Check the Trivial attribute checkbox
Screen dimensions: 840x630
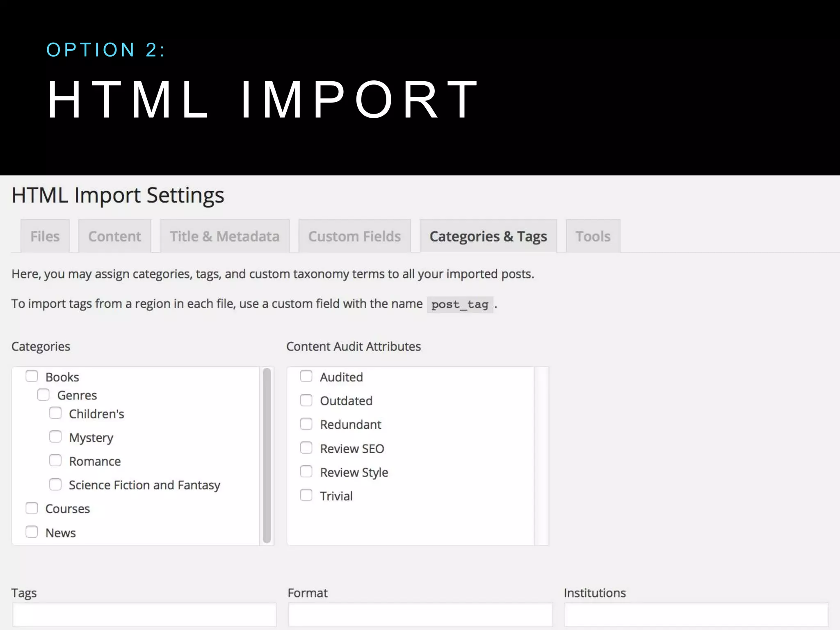click(x=306, y=495)
